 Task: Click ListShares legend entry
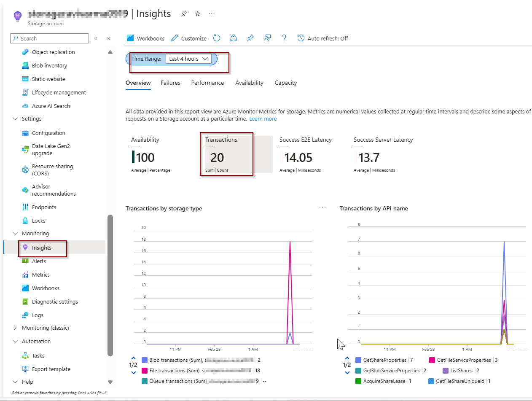click(x=461, y=371)
